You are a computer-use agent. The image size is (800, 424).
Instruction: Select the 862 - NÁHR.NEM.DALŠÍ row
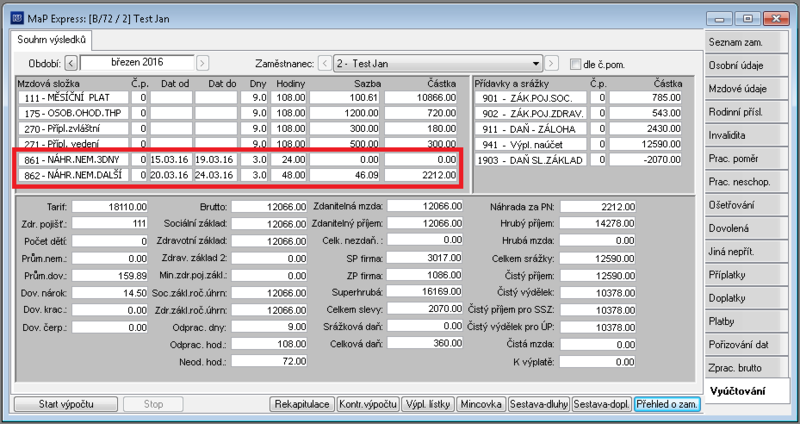(x=238, y=175)
